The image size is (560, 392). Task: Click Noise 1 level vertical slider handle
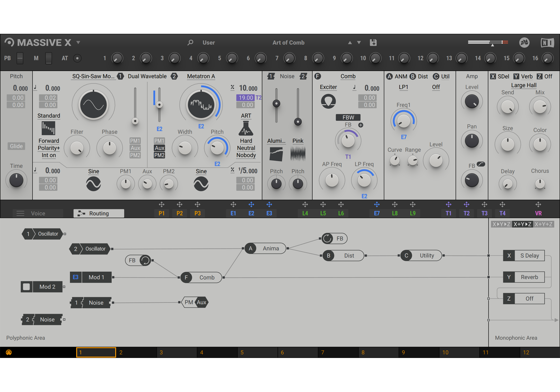[276, 103]
